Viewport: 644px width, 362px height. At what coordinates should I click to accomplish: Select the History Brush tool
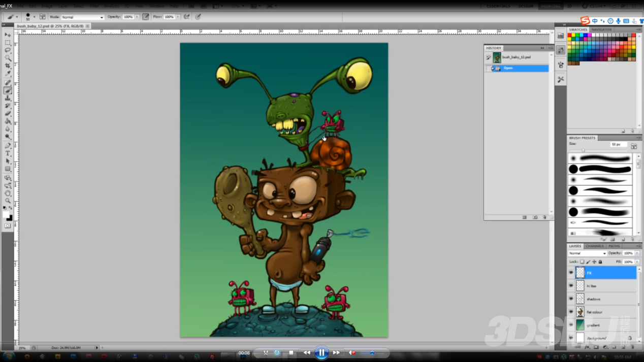point(8,106)
